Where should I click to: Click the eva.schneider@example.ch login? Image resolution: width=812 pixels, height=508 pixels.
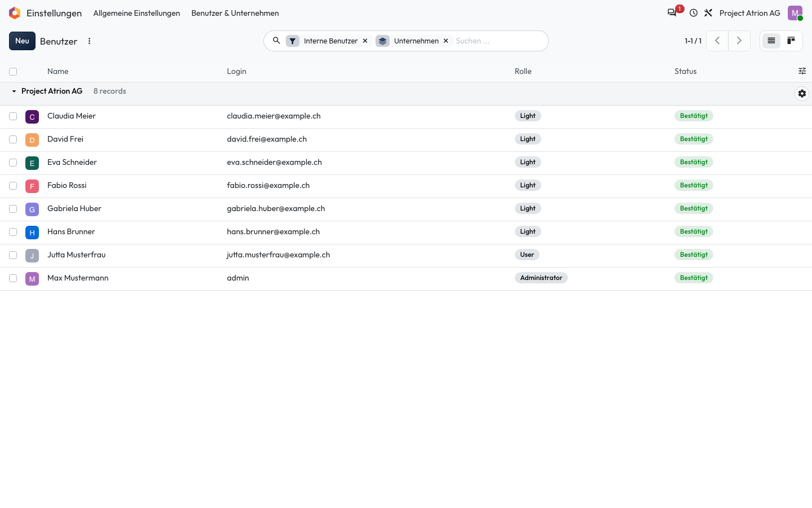(274, 162)
